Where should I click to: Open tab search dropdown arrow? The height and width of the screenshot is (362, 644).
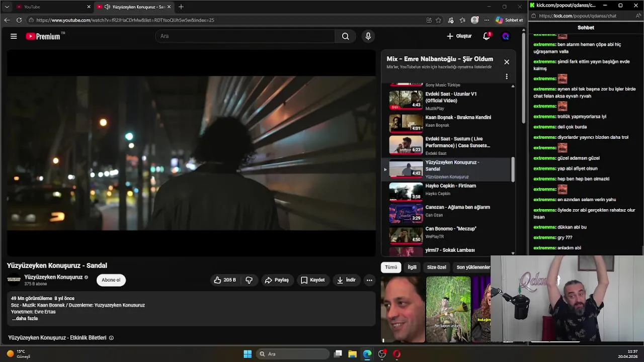[x=7, y=7]
